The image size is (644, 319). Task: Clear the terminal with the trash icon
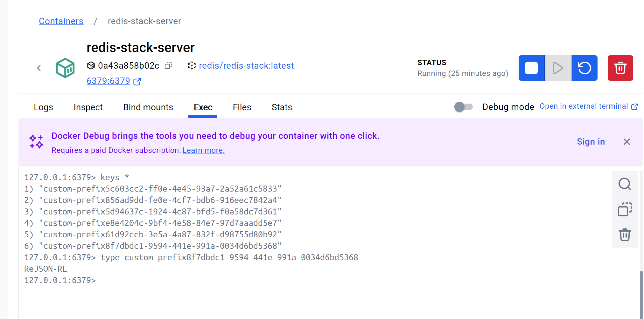click(625, 235)
